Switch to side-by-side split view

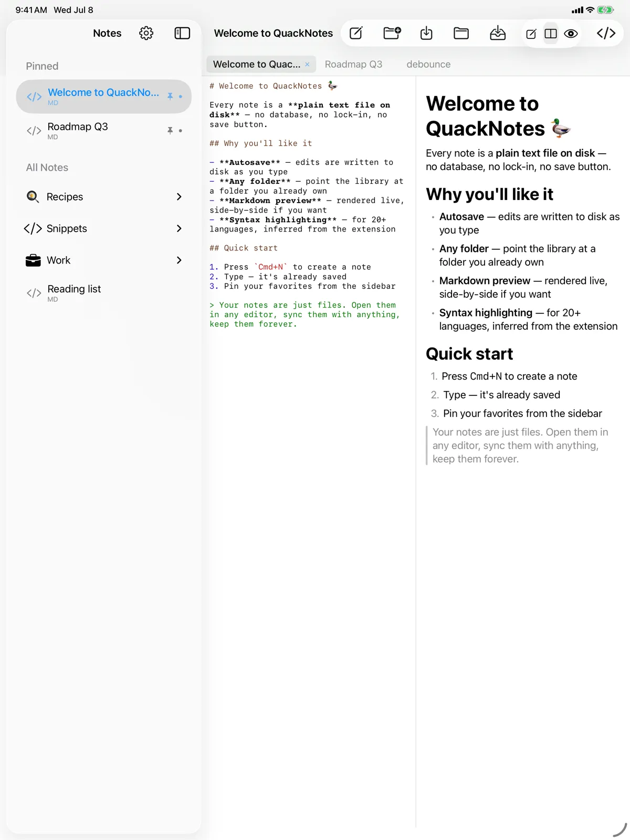click(x=551, y=34)
